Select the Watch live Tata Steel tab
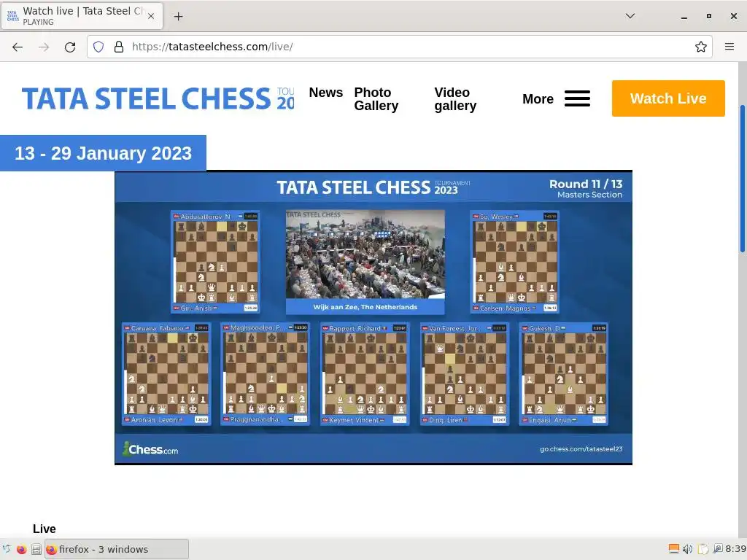This screenshot has width=747, height=560. pyautogui.click(x=82, y=16)
